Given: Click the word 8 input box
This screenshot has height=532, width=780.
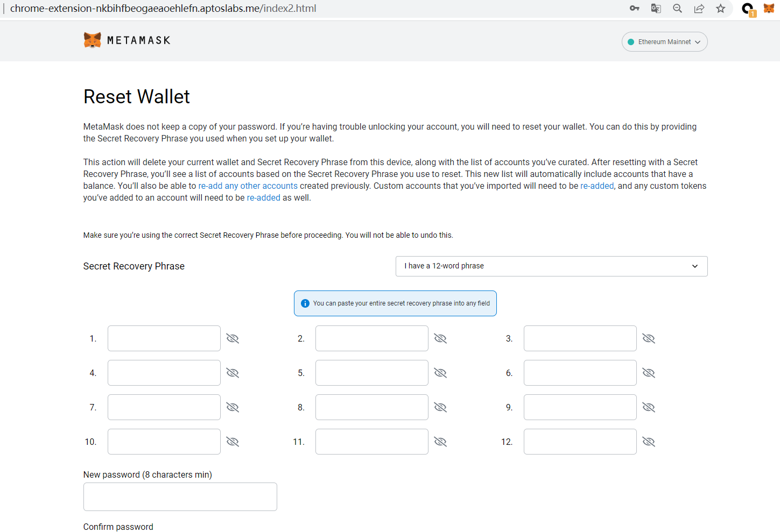Looking at the screenshot, I should coord(371,407).
